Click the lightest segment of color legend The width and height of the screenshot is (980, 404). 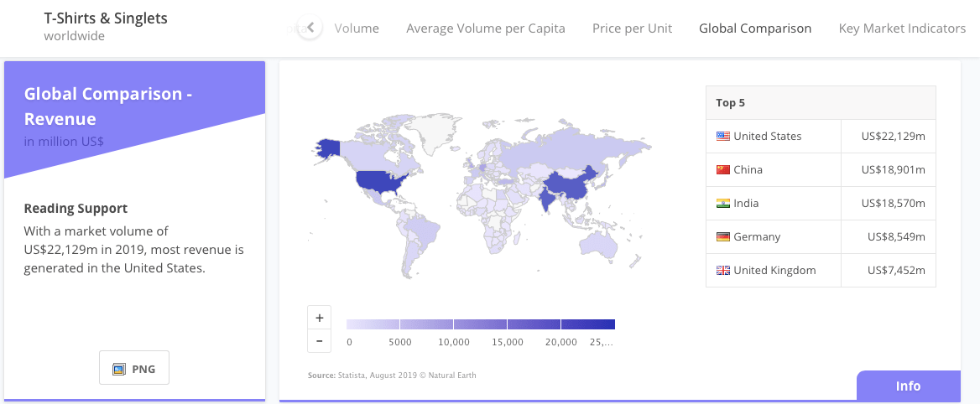point(373,324)
